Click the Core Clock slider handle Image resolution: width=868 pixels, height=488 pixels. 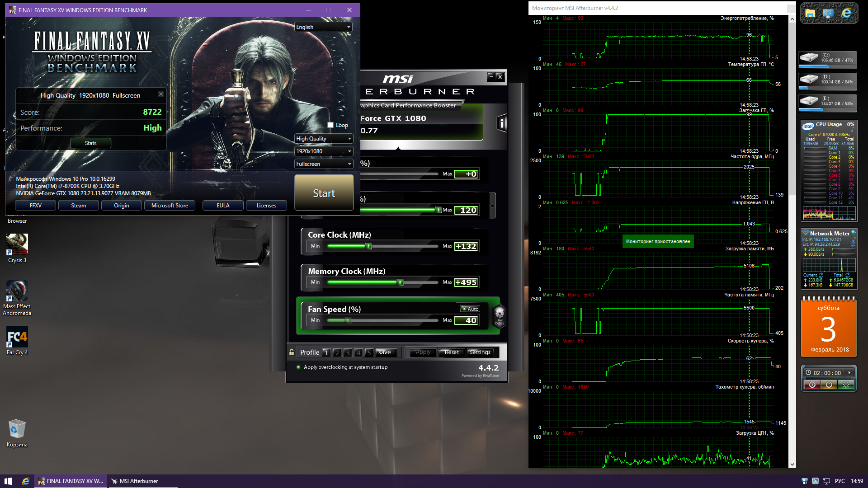pos(369,246)
